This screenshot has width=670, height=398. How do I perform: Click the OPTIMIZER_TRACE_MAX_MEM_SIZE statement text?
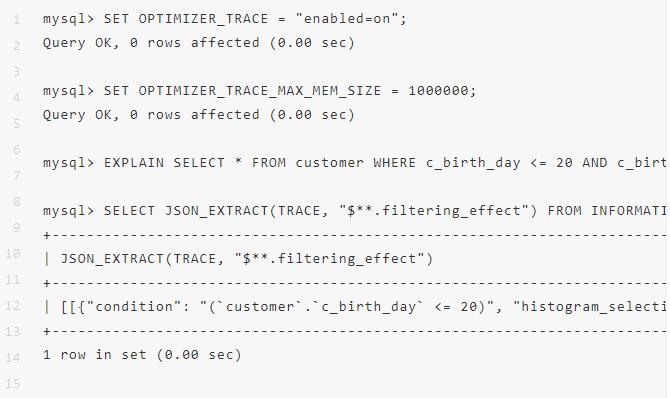coord(259,91)
